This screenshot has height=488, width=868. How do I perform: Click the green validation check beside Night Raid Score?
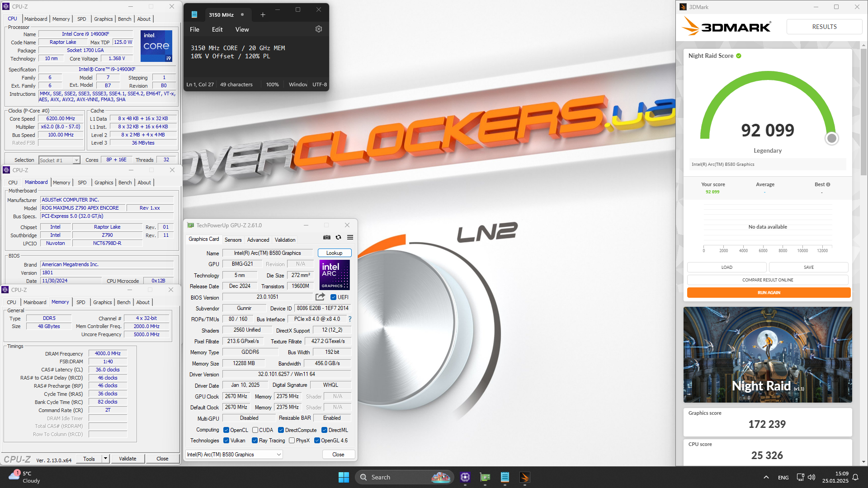739,56
